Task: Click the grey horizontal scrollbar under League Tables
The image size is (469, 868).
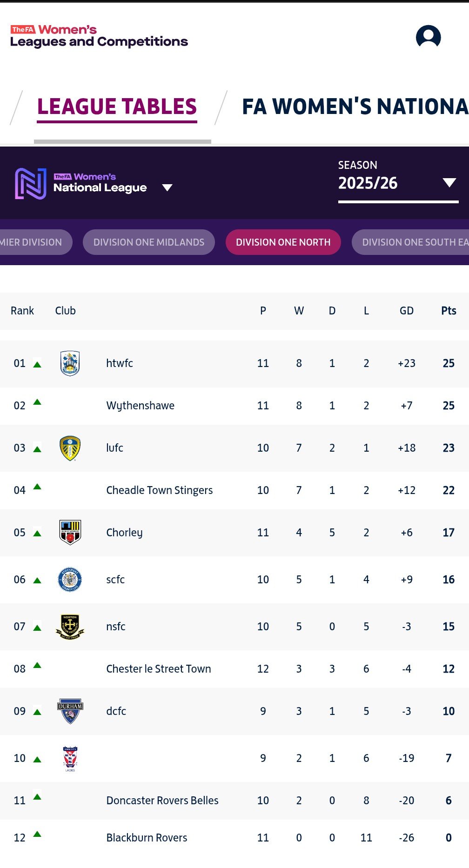Action: point(122,141)
